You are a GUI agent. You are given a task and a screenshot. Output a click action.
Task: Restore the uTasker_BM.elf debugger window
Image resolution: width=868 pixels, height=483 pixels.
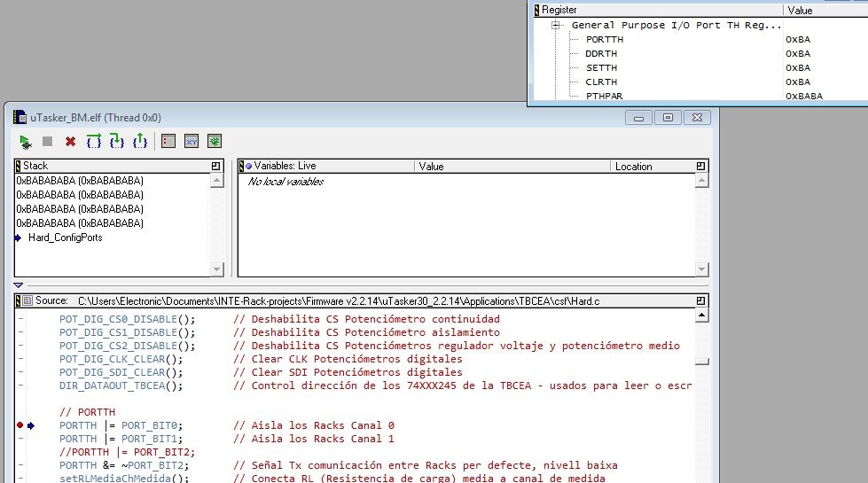pyautogui.click(x=668, y=118)
